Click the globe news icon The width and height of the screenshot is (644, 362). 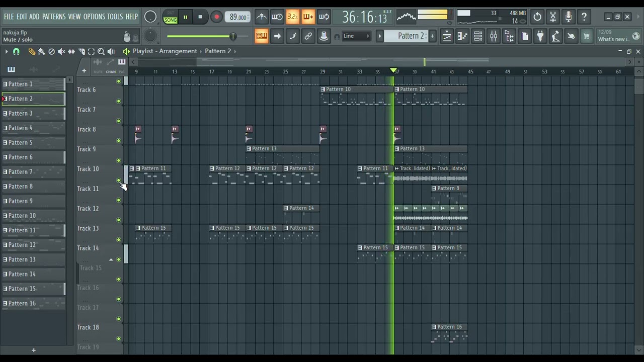pyautogui.click(x=636, y=36)
